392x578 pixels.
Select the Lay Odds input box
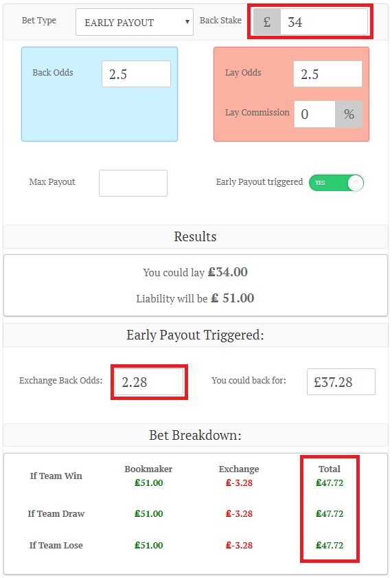[327, 74]
